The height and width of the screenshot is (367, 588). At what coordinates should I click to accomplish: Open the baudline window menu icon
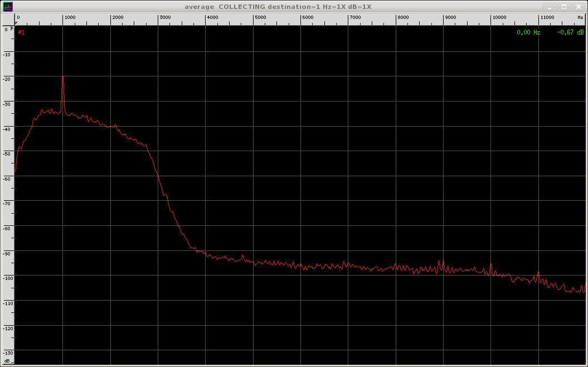pos(7,6)
